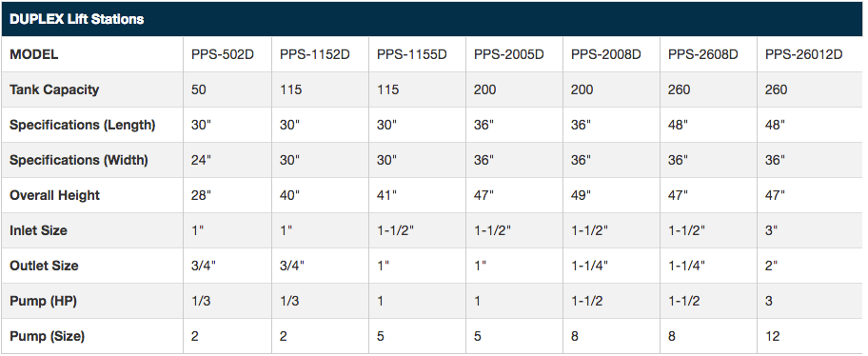Click the Specifications (Length) row label
Image resolution: width=868 pixels, height=356 pixels.
83,125
